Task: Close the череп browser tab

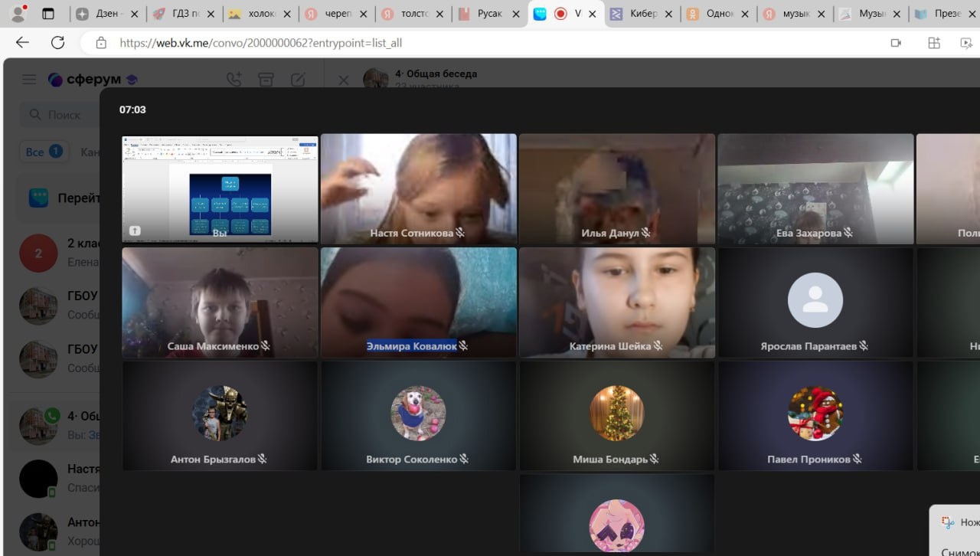Action: (x=364, y=14)
